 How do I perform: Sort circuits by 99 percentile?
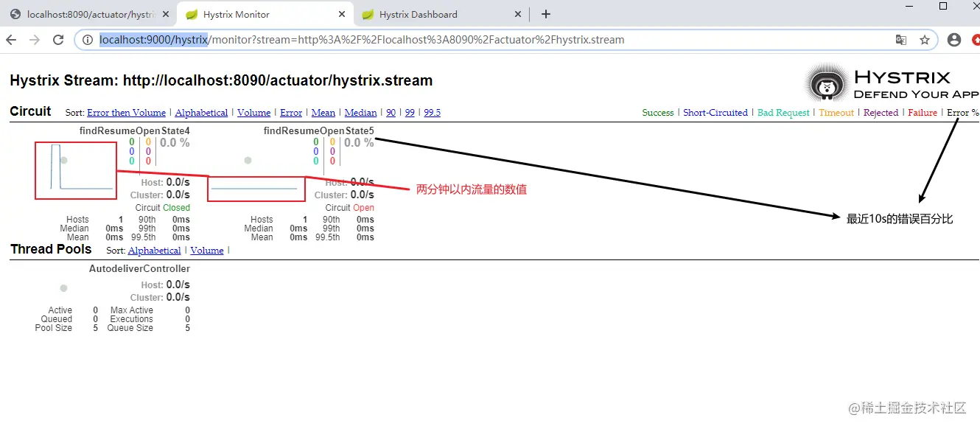[x=410, y=113]
